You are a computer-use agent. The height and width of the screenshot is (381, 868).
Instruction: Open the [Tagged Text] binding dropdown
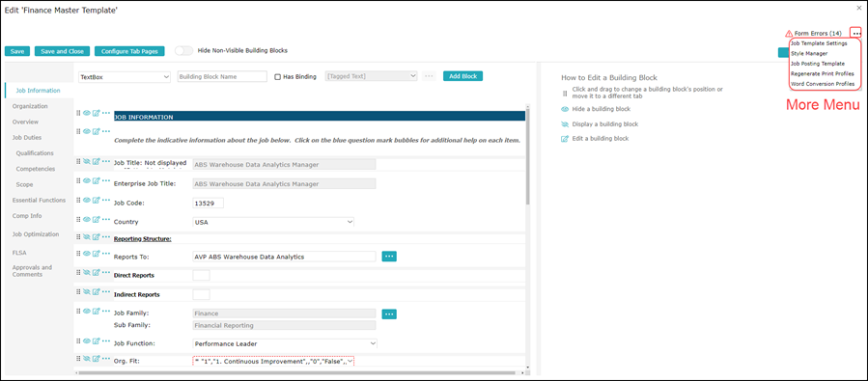click(x=372, y=76)
